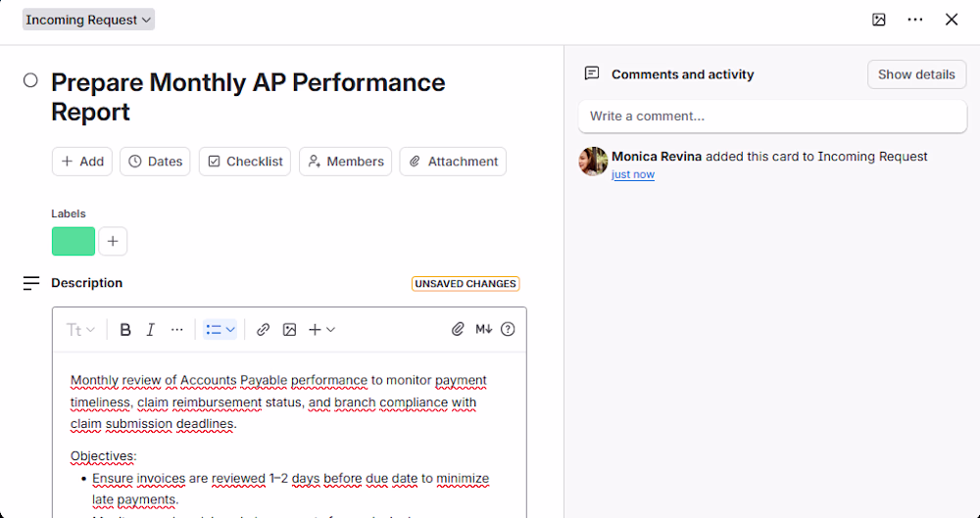This screenshot has height=518, width=980.
Task: Open the 'just now' activity timestamp link
Action: tap(633, 174)
